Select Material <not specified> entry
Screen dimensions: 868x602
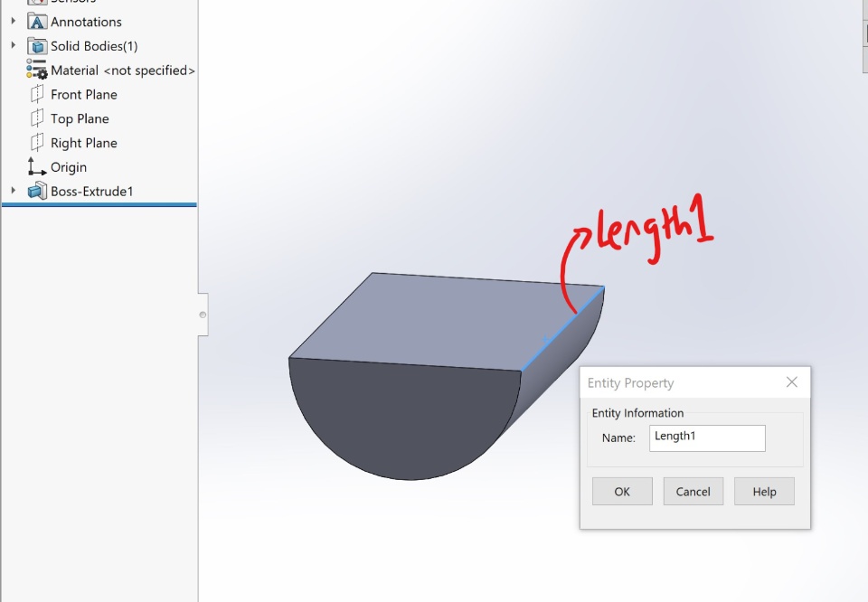[123, 71]
